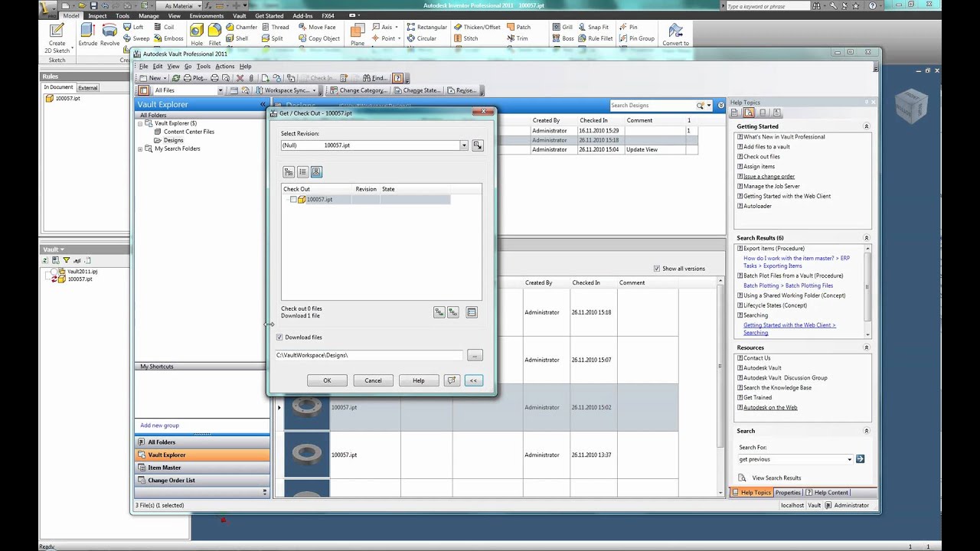Click the Help button in dialog
Screen dimensions: 980x551
tap(419, 380)
